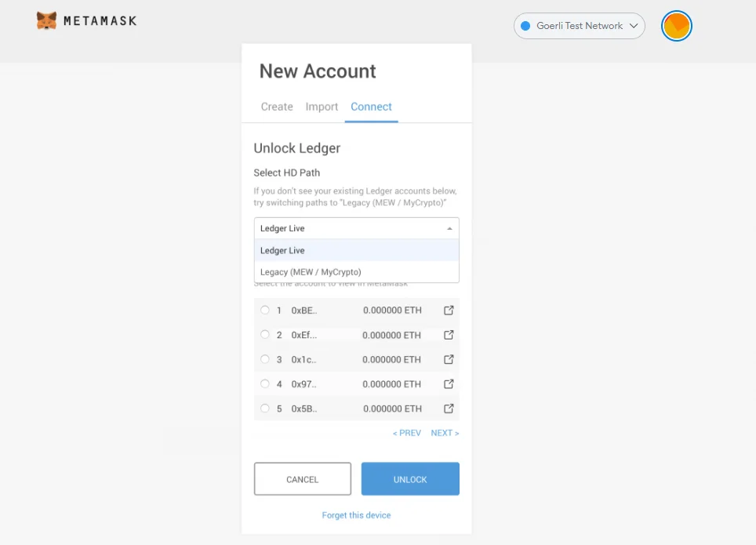Go to NEXT page of accounts
The width and height of the screenshot is (756, 545).
click(x=445, y=432)
